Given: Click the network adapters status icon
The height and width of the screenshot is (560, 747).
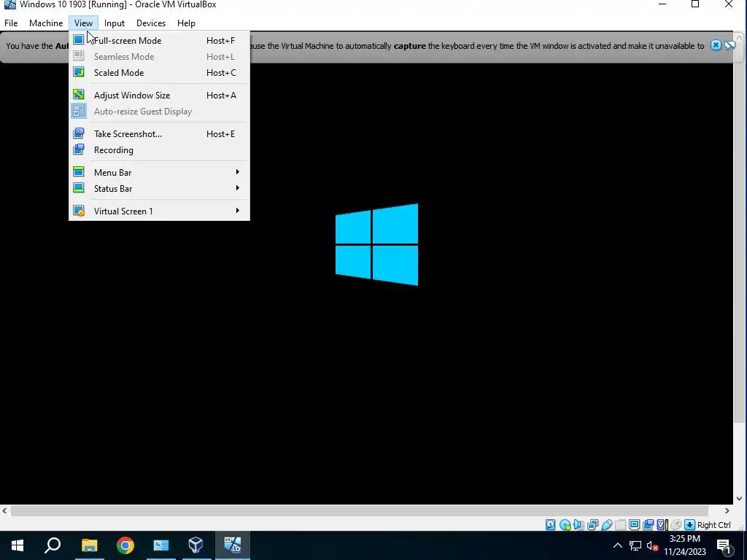Looking at the screenshot, I should pyautogui.click(x=592, y=525).
